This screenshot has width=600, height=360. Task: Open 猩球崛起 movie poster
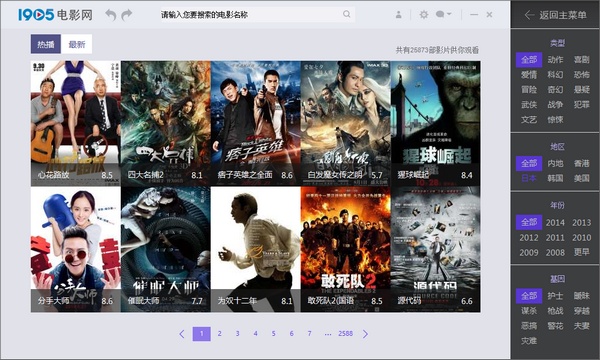[x=435, y=123]
